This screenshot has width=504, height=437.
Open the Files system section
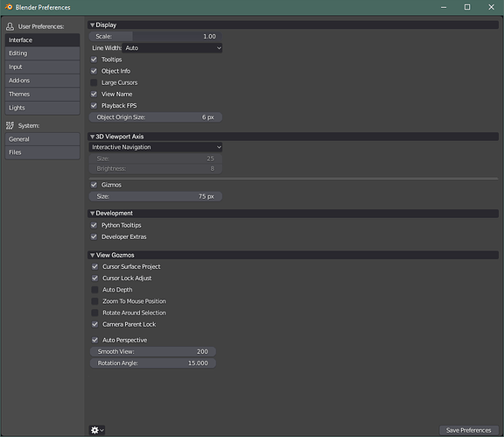click(x=42, y=152)
